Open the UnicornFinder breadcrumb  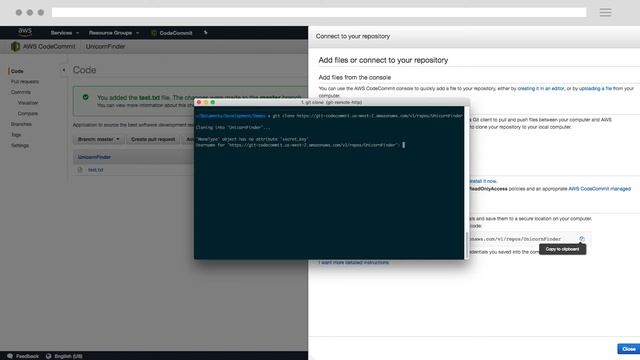point(105,47)
